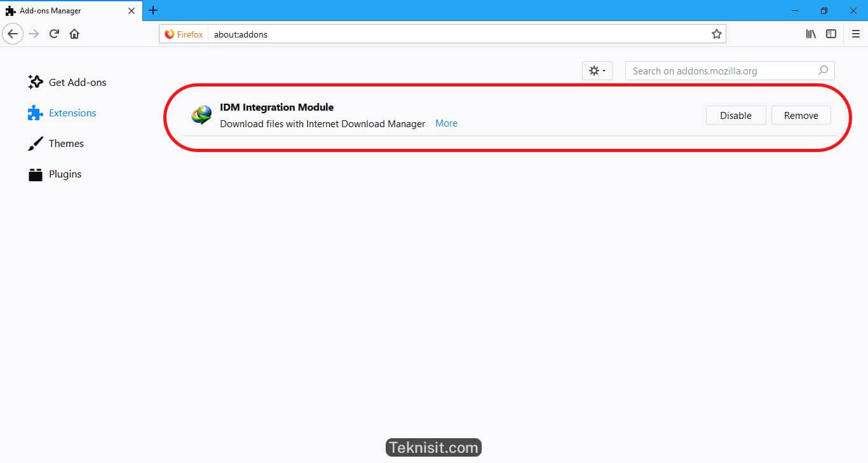Click the search magnifier icon
868x463 pixels.
point(823,71)
